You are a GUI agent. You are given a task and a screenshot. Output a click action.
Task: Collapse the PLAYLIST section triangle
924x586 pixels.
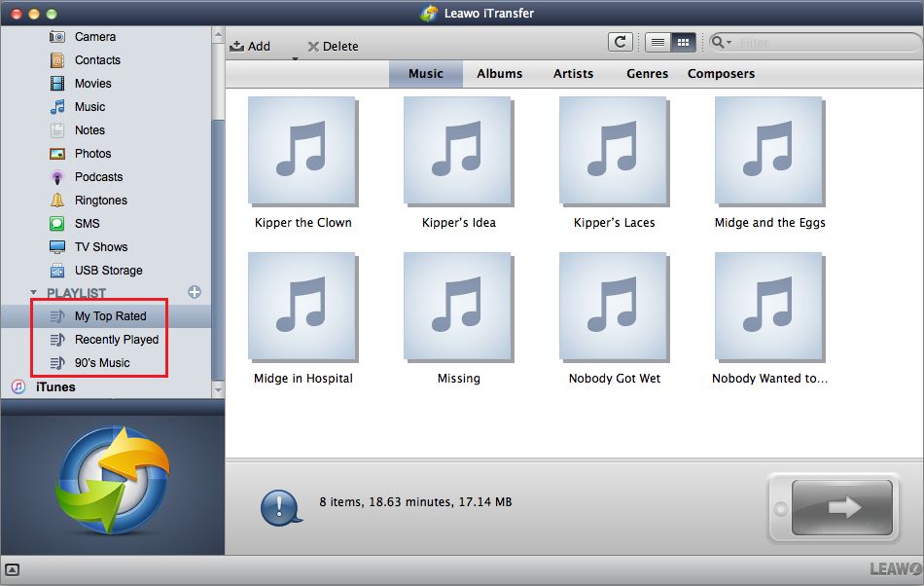click(34, 293)
